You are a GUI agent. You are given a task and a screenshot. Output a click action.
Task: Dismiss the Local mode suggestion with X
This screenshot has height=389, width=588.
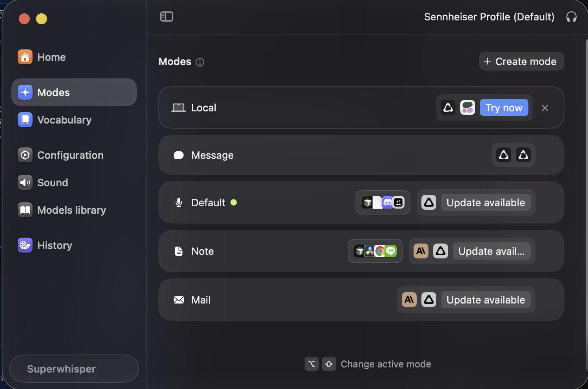tap(545, 107)
